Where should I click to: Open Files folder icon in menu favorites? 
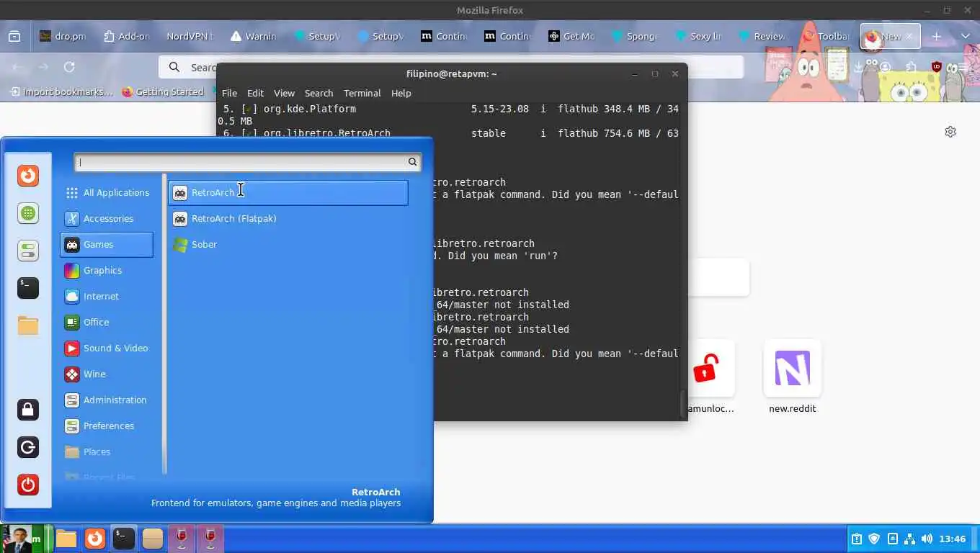point(28,325)
